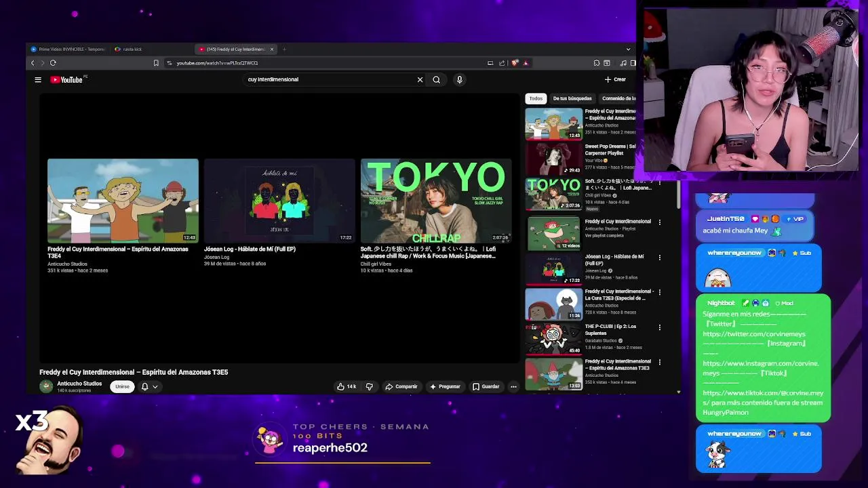The width and height of the screenshot is (868, 488).
Task: Open more actions three-dot menu under video
Action: 513,386
